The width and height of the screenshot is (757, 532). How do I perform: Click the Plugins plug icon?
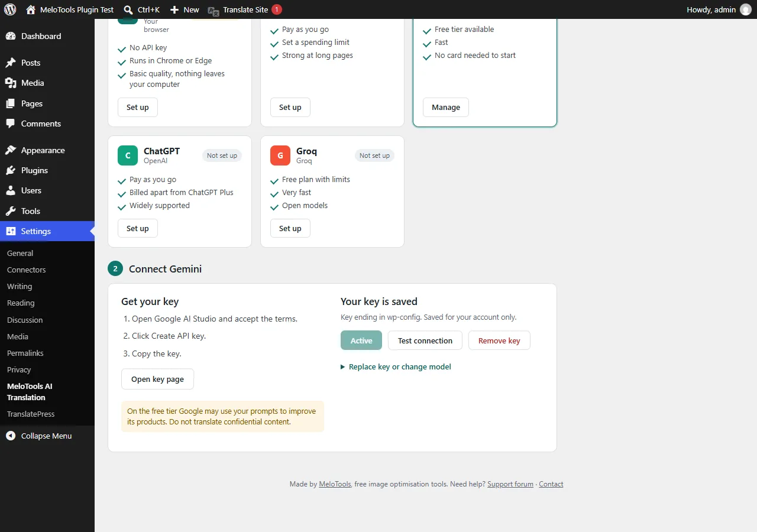[11, 170]
